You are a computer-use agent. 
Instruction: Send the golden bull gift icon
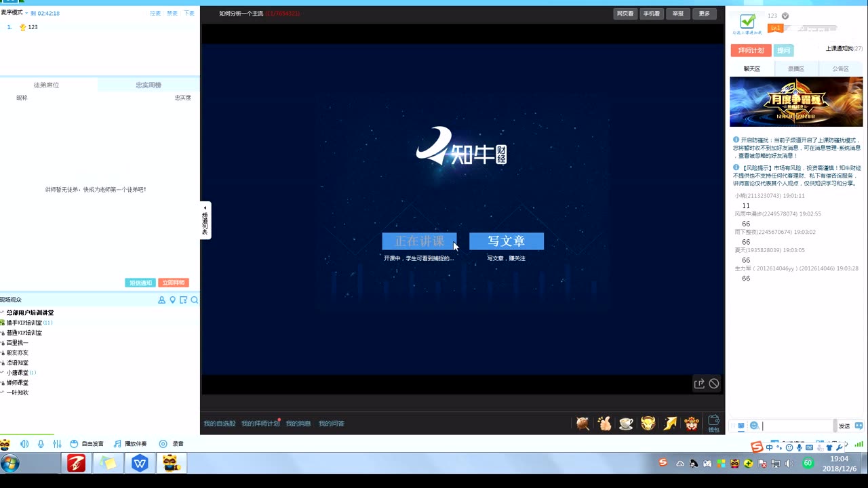click(x=648, y=424)
